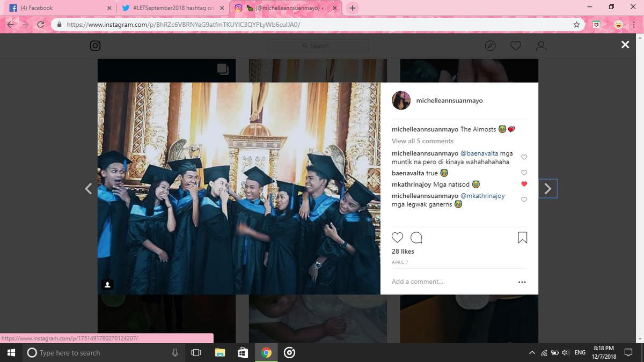This screenshot has width=644, height=362.
Task: View the '28 likes' list
Action: [402, 252]
